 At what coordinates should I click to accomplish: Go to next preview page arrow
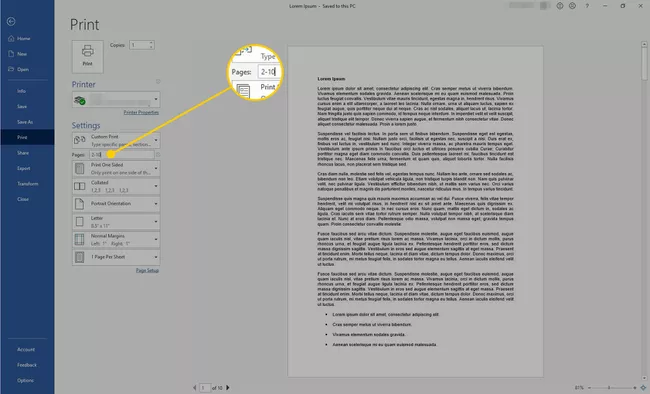click(x=228, y=388)
